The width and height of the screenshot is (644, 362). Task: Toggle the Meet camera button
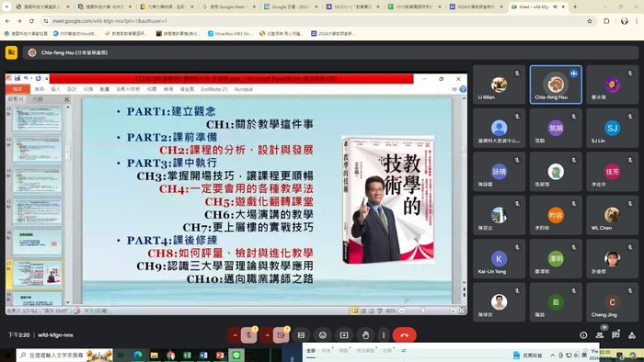281,335
